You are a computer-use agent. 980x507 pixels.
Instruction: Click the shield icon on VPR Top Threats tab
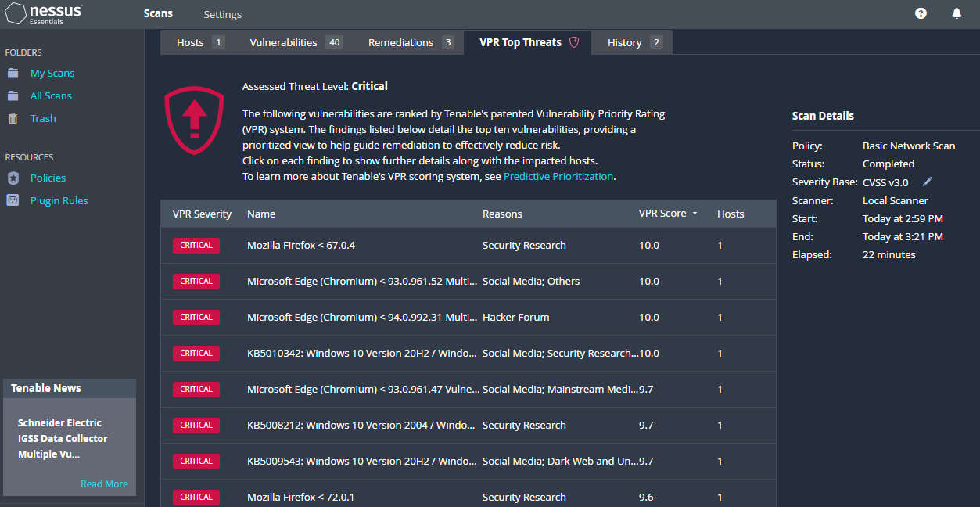[574, 42]
